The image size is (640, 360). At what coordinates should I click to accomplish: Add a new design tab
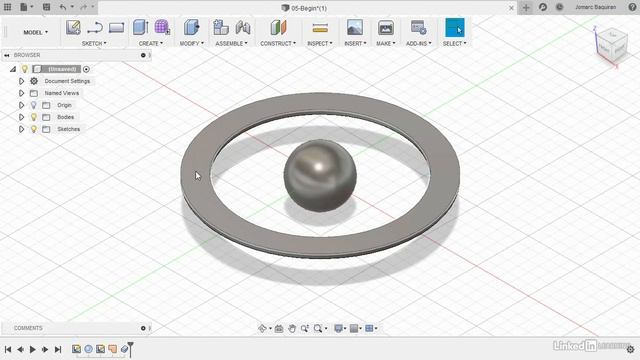526,7
